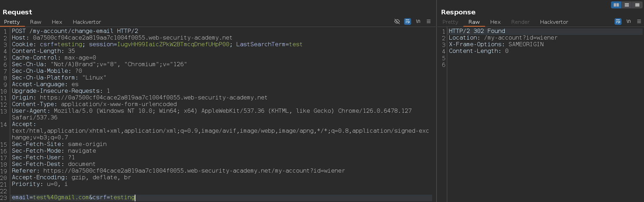The width and height of the screenshot is (644, 202).
Task: Click the Origin header line
Action: point(140,98)
